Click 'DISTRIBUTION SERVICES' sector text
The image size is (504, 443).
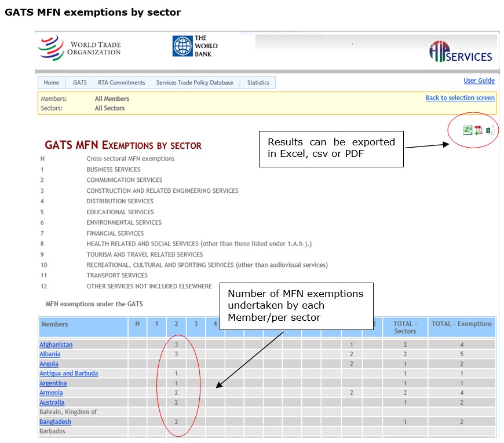pyautogui.click(x=120, y=201)
